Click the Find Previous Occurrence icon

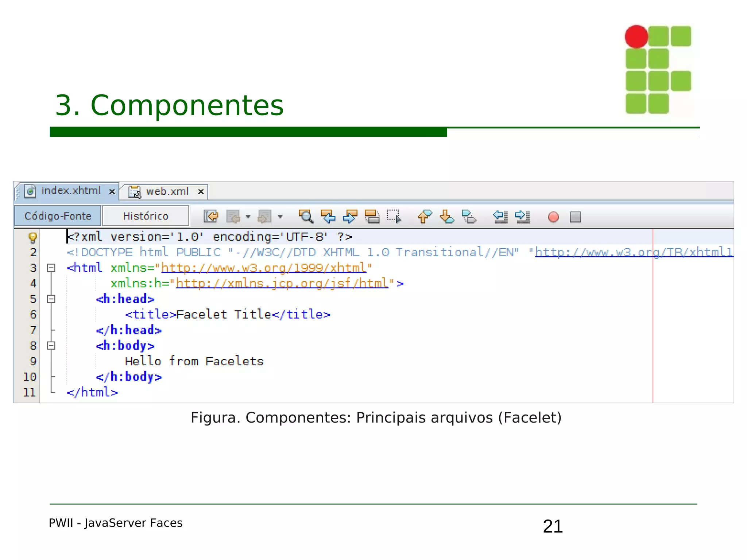pyautogui.click(x=328, y=217)
